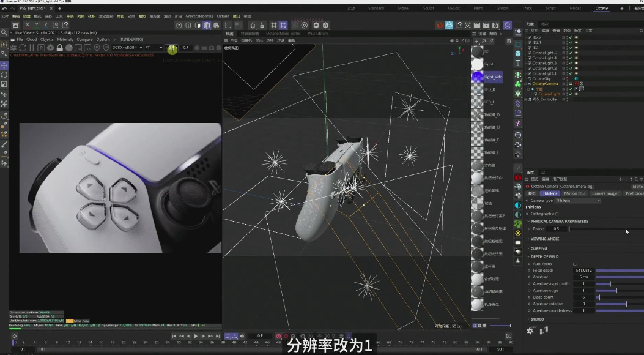This screenshot has height=355, width=644.
Task: Open the OCIO sRGB color space dropdown
Action: (x=127, y=48)
